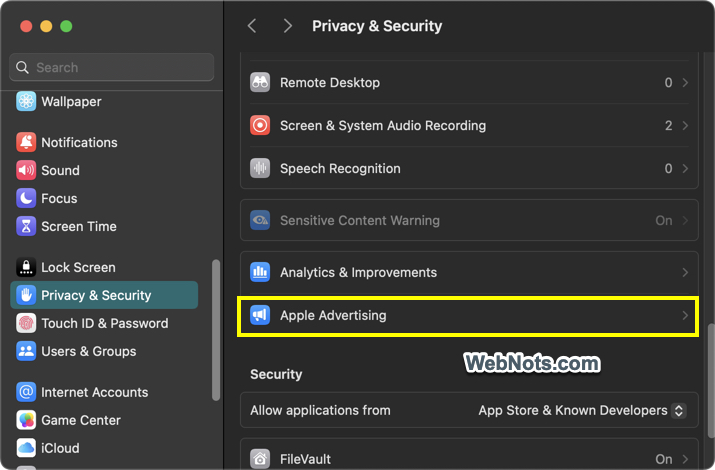Expand Screen & System Audio Recording chevron
Image resolution: width=715 pixels, height=470 pixels.
point(685,125)
